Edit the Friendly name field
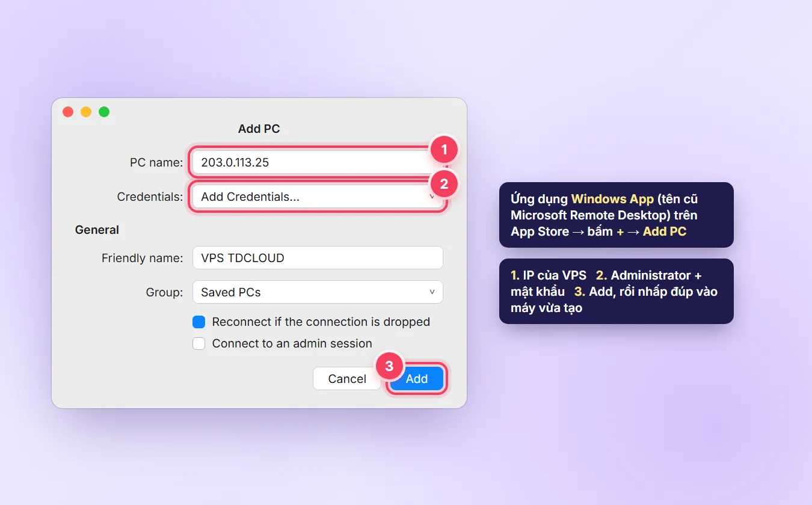 pos(318,258)
